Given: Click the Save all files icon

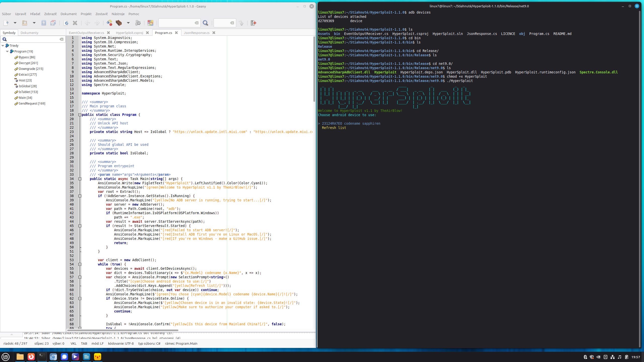Looking at the screenshot, I should [53, 23].
